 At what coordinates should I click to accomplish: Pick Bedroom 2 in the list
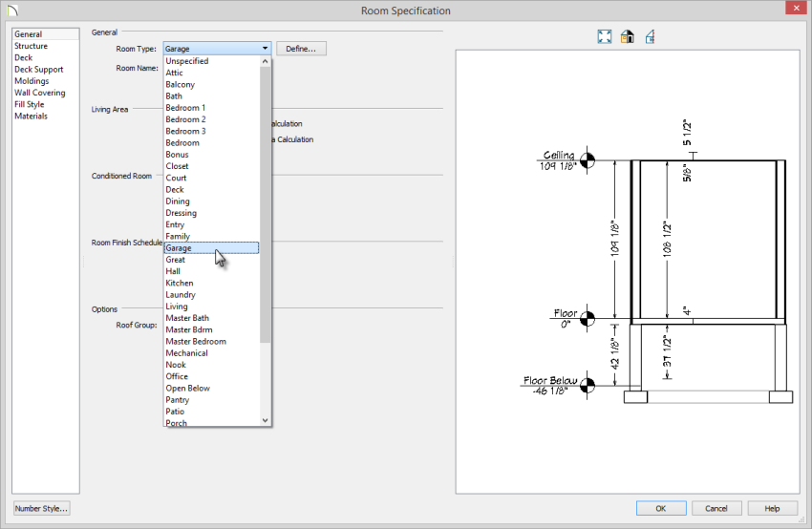(211, 119)
